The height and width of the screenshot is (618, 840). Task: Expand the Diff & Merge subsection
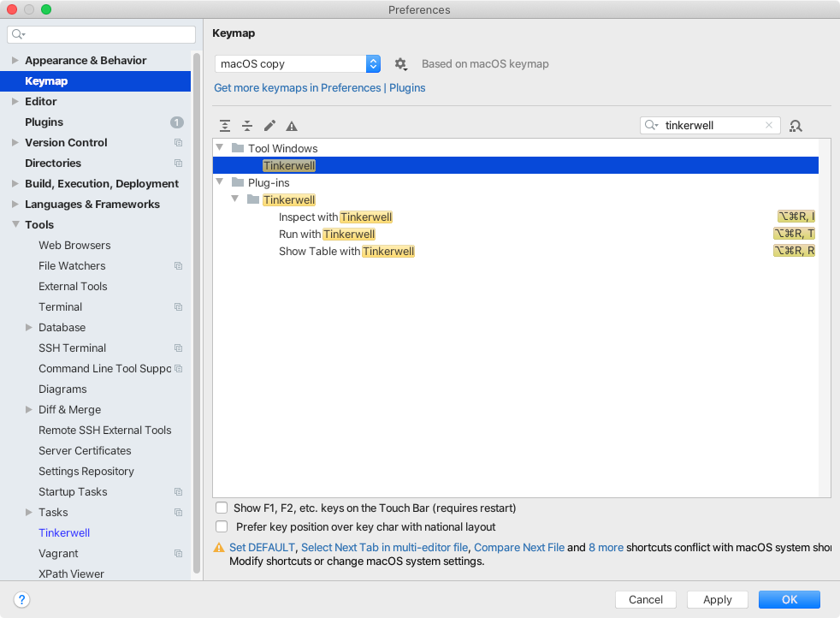click(29, 409)
